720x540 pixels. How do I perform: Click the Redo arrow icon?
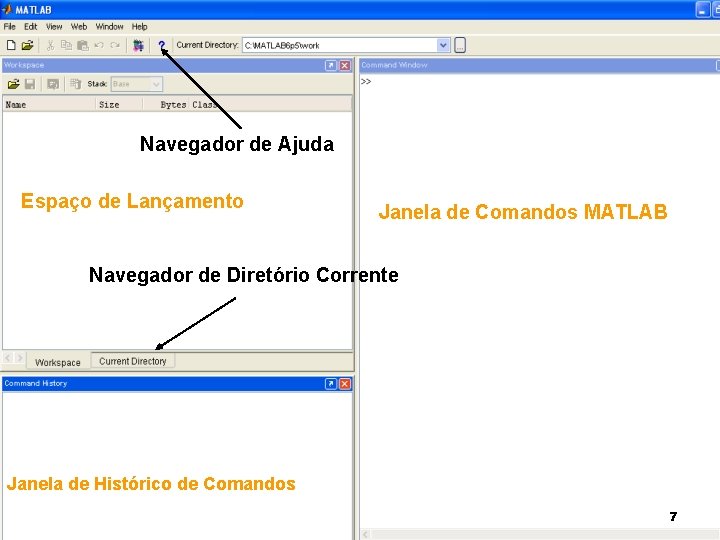coord(115,45)
